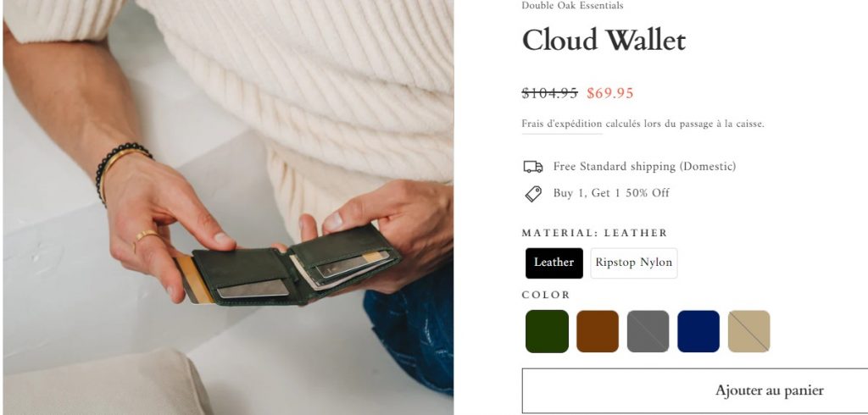Pick the dark green color swatch
868x415 pixels.
pyautogui.click(x=547, y=331)
